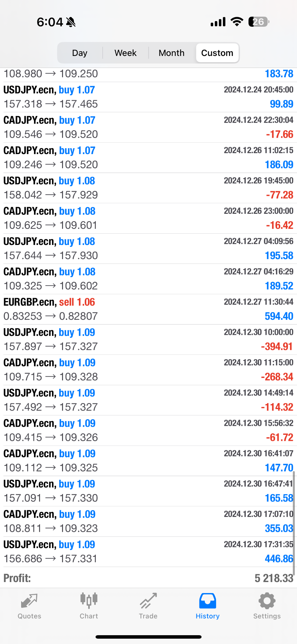
Task: Expand the EURGBP.ecn sell 1.06 trade
Action: point(148,309)
